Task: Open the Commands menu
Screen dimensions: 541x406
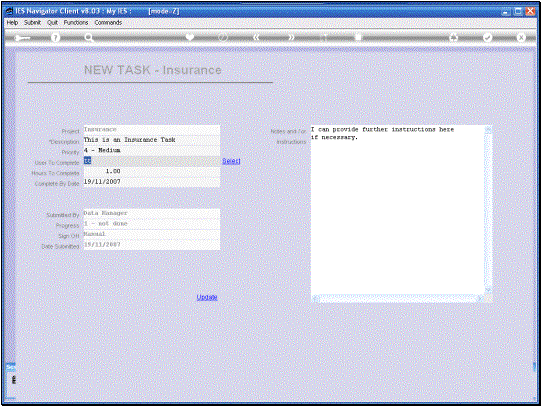Action: (x=108, y=22)
